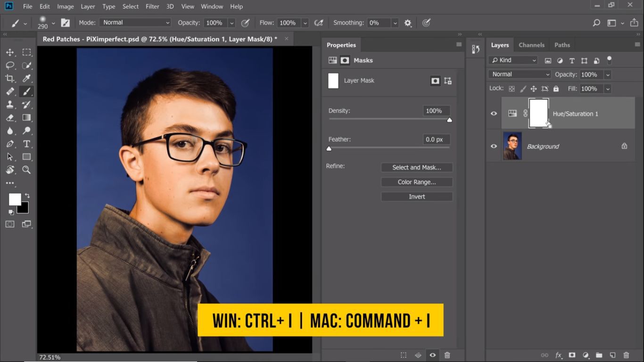Delete layer with Layers panel trash icon

[x=626, y=355]
